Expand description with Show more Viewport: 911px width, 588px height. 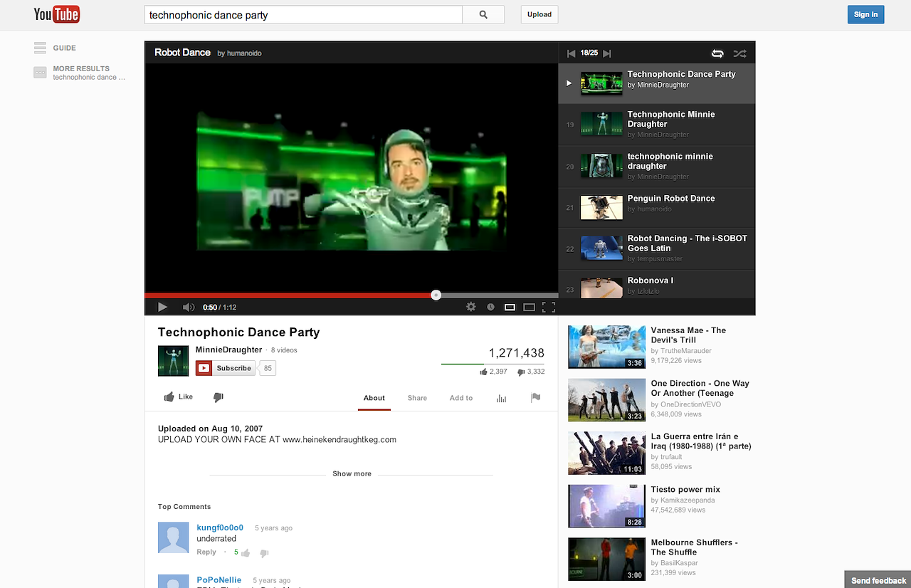pos(352,474)
